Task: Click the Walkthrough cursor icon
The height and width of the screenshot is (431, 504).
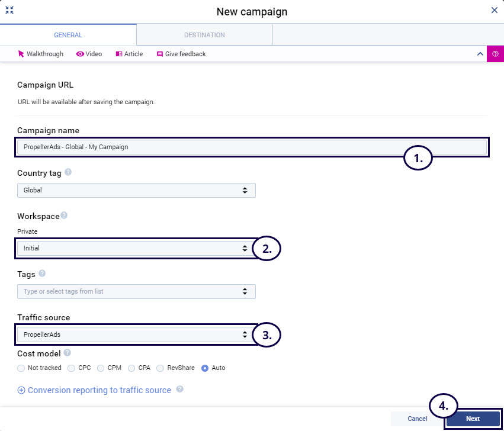Action: click(21, 54)
